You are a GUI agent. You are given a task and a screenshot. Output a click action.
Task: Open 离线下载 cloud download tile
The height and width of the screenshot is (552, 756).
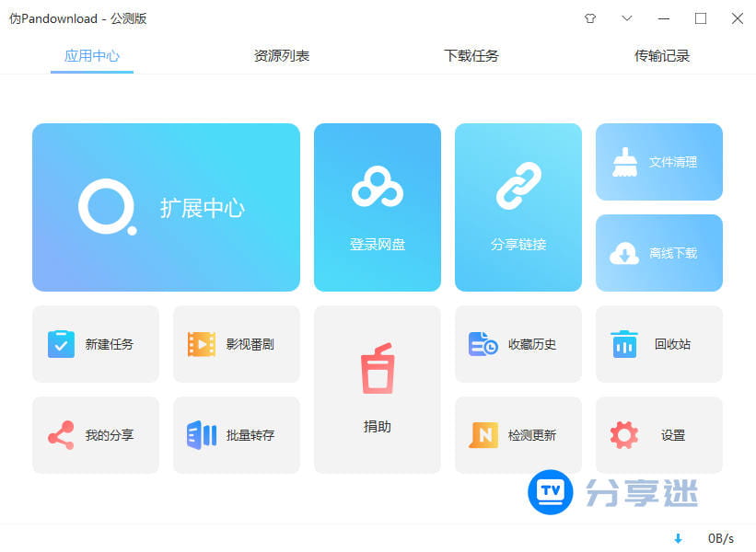click(658, 253)
